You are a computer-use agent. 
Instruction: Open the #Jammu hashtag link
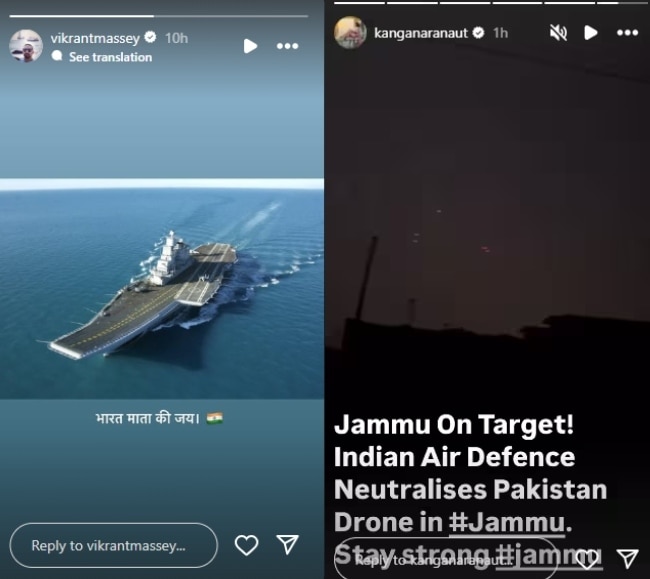[507, 522]
